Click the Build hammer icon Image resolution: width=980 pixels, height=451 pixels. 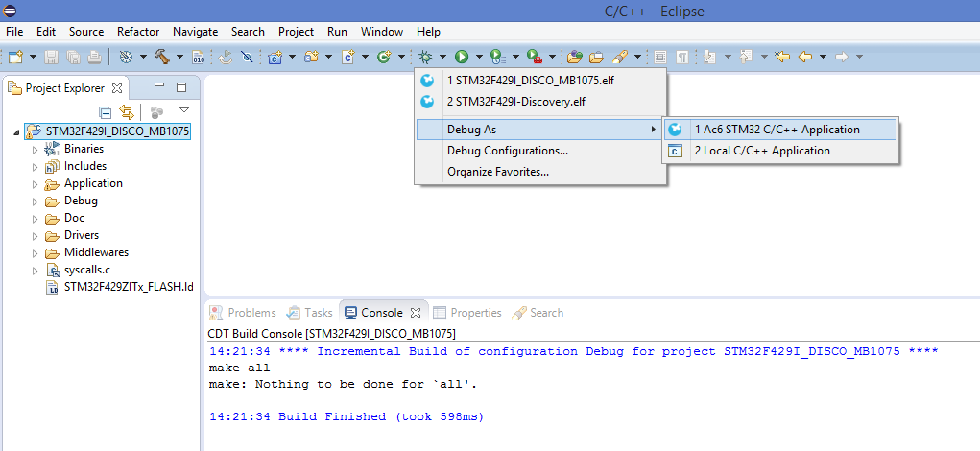click(x=162, y=57)
